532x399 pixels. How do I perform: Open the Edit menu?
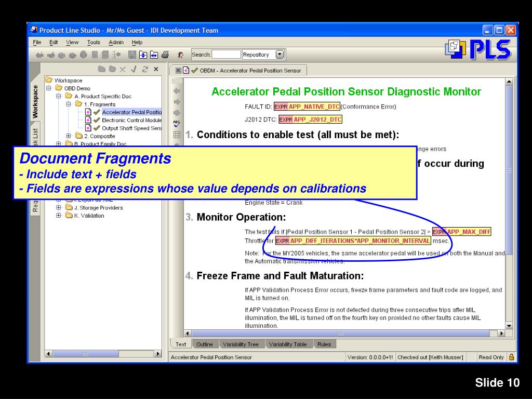[54, 43]
